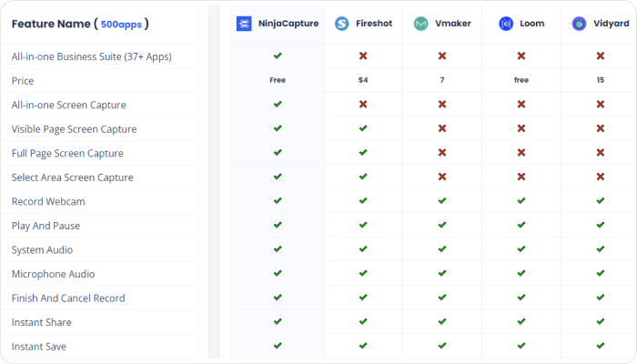This screenshot has height=364, width=637.
Task: Click the Fireshot logo icon
Action: tap(341, 24)
